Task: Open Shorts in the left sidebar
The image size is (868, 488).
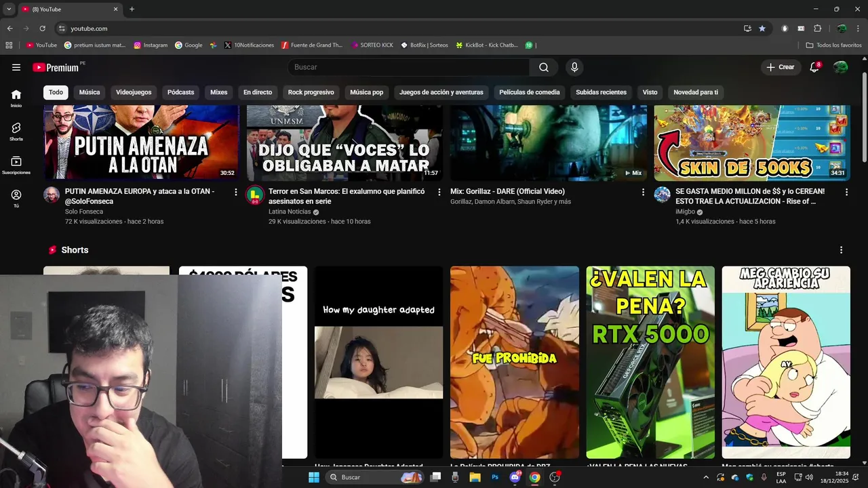Action: pos(16,131)
